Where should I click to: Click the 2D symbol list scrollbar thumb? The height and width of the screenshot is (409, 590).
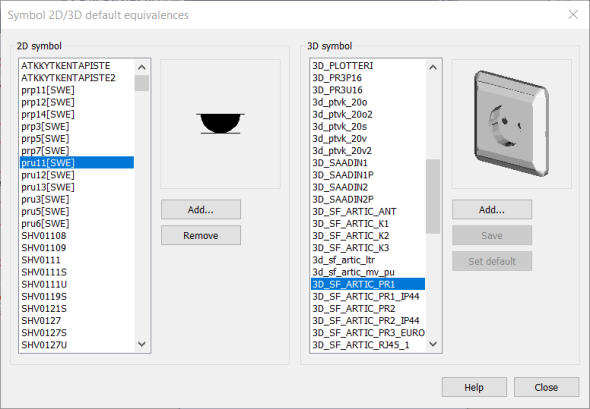click(x=141, y=83)
